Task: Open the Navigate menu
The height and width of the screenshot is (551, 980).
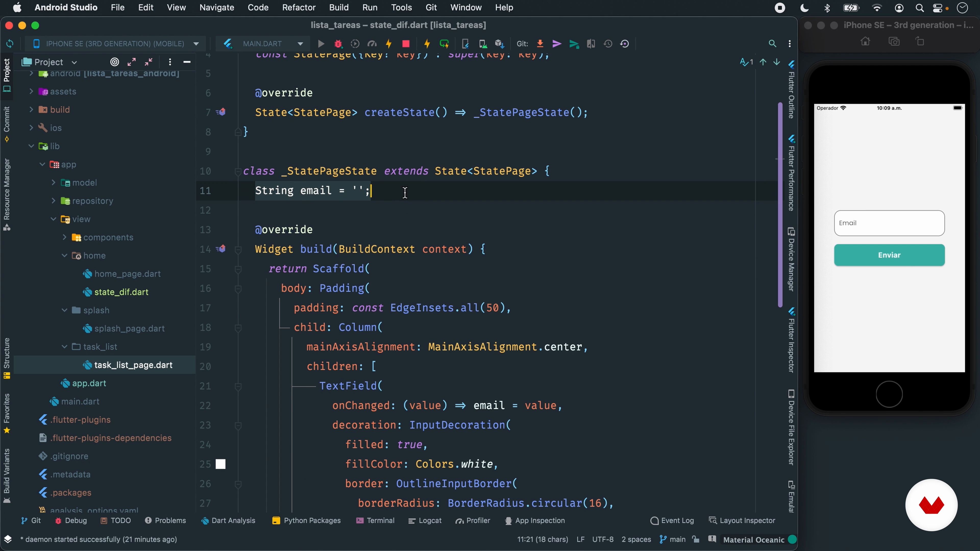Action: pos(217,8)
